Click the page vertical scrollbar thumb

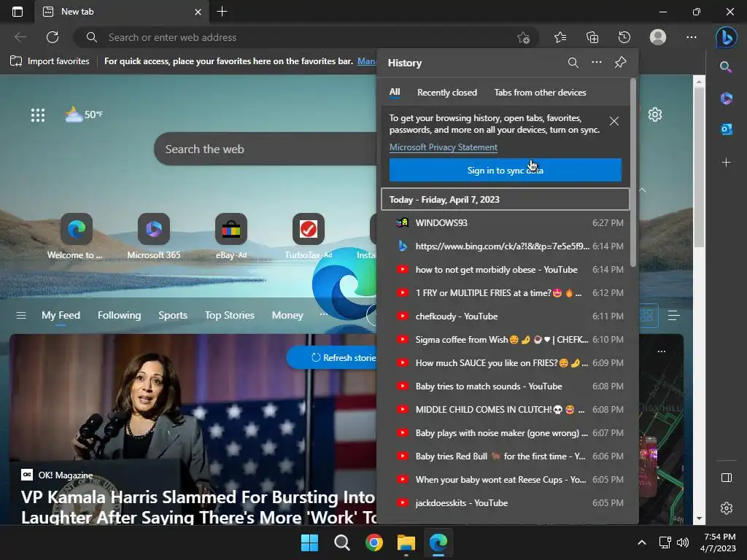[x=699, y=167]
